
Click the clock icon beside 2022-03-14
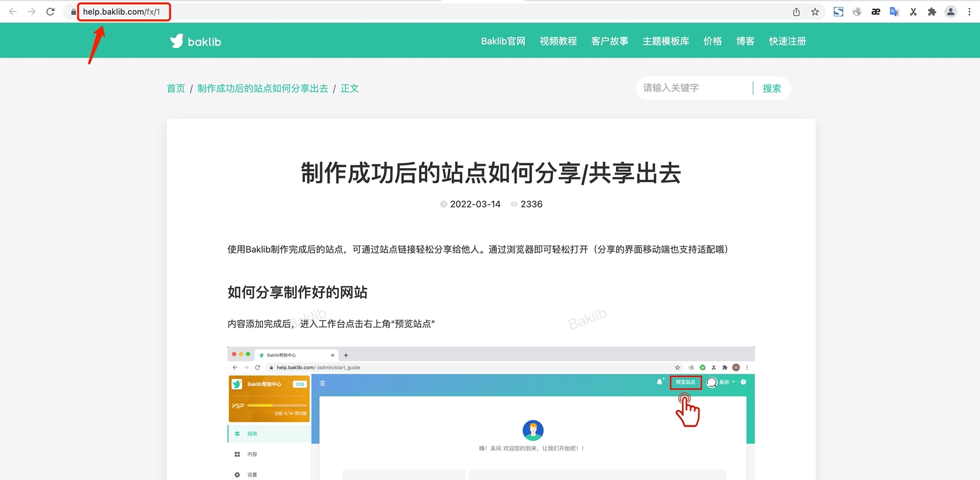444,204
